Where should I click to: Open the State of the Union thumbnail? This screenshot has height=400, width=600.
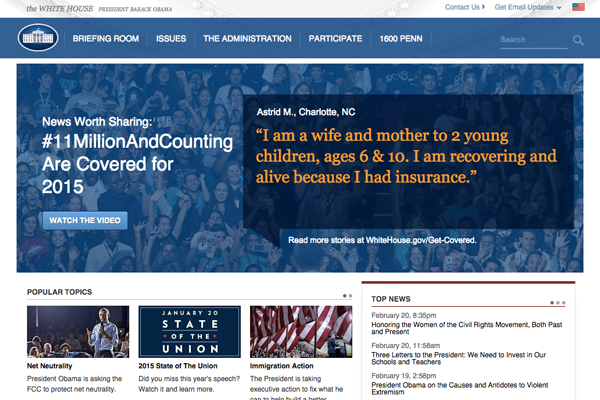click(189, 331)
